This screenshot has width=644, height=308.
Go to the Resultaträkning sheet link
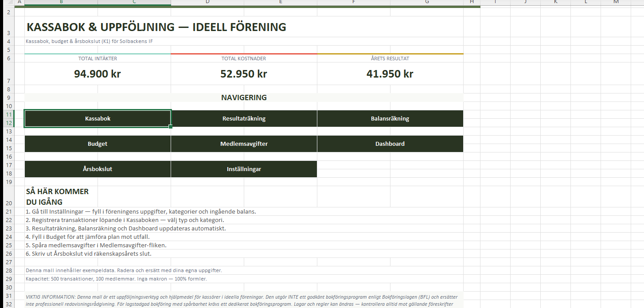244,118
